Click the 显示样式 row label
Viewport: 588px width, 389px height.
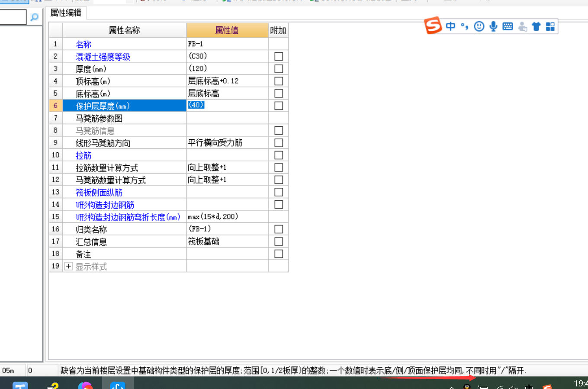(91, 267)
